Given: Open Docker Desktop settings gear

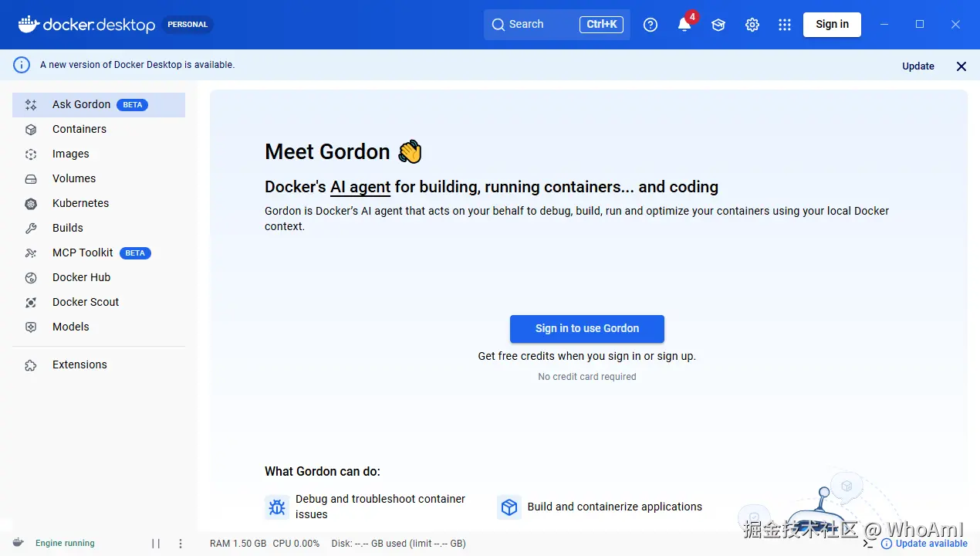Looking at the screenshot, I should [752, 24].
